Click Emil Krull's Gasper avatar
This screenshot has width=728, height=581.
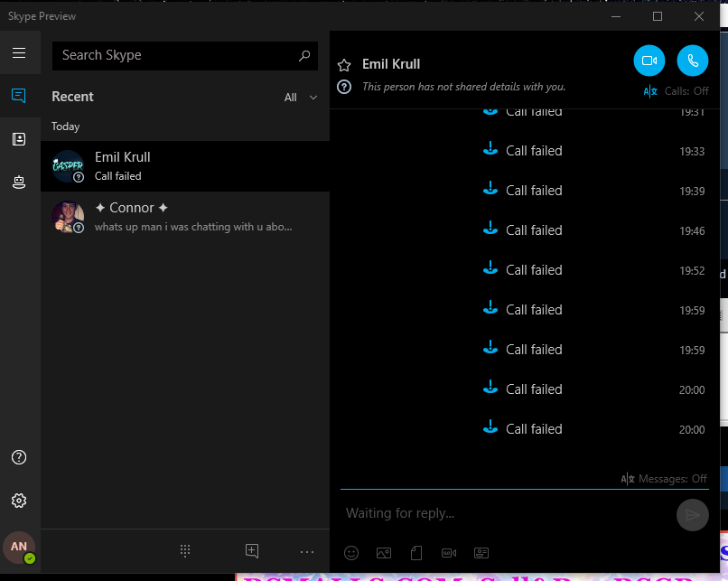click(68, 165)
